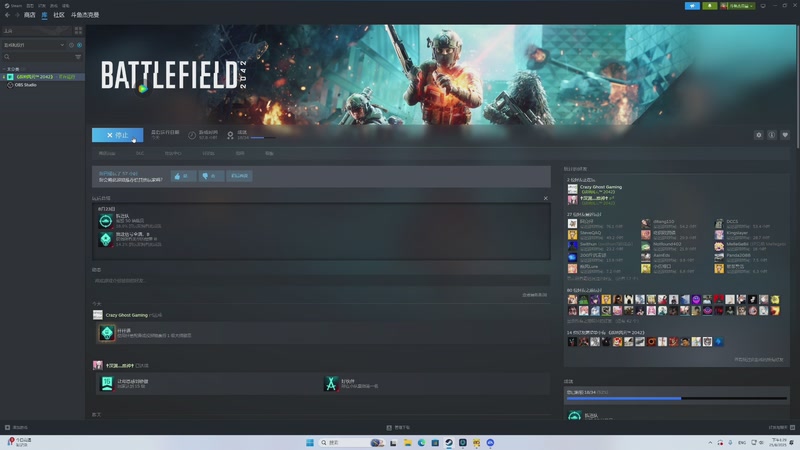Image resolution: width=800 pixels, height=450 pixels.
Task: Click Crazy Ghost Gaming's unlocked achievement icon
Action: pos(107,333)
